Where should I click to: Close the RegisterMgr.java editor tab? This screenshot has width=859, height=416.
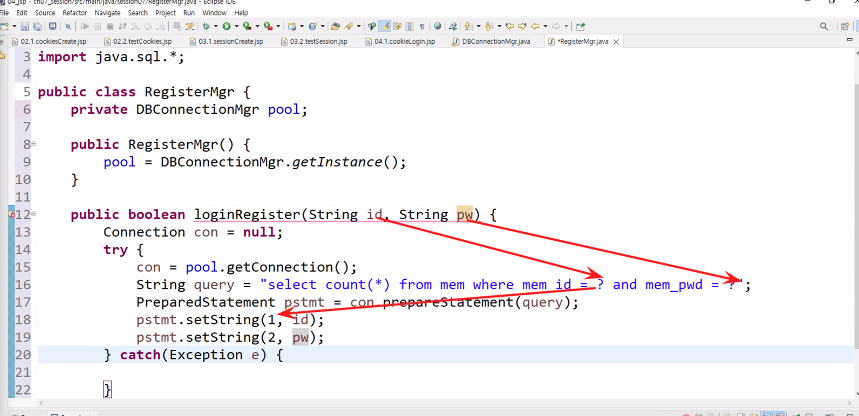(x=616, y=42)
